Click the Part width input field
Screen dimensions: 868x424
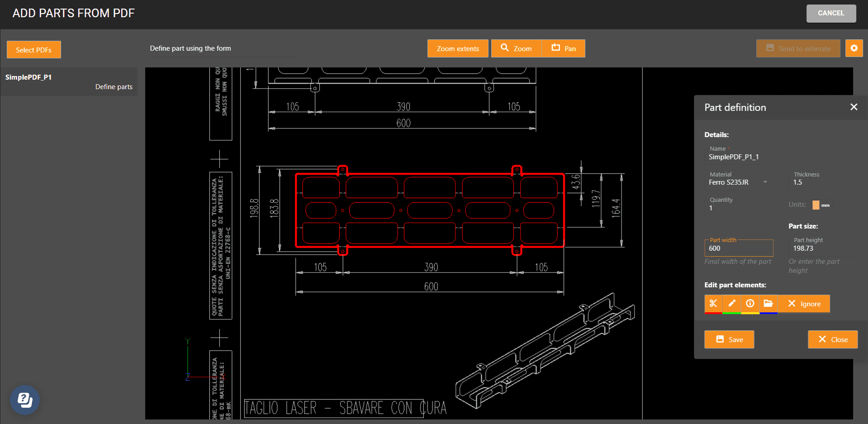point(738,248)
